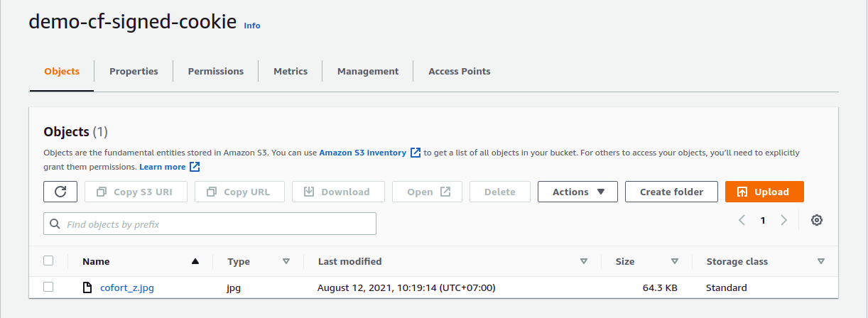Click the refresh objects icon button
Viewport: 868px width, 318px height.
(x=60, y=192)
